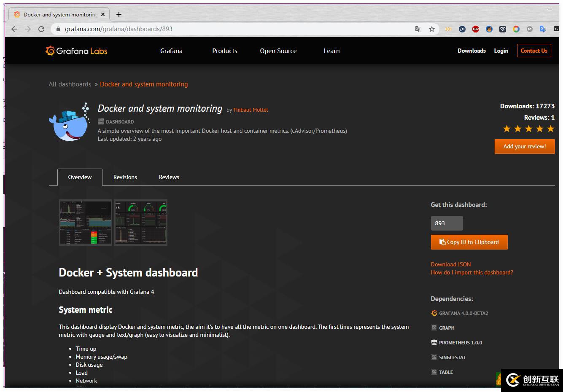Click the padlock site security icon
This screenshot has width=563, height=392.
tap(58, 29)
